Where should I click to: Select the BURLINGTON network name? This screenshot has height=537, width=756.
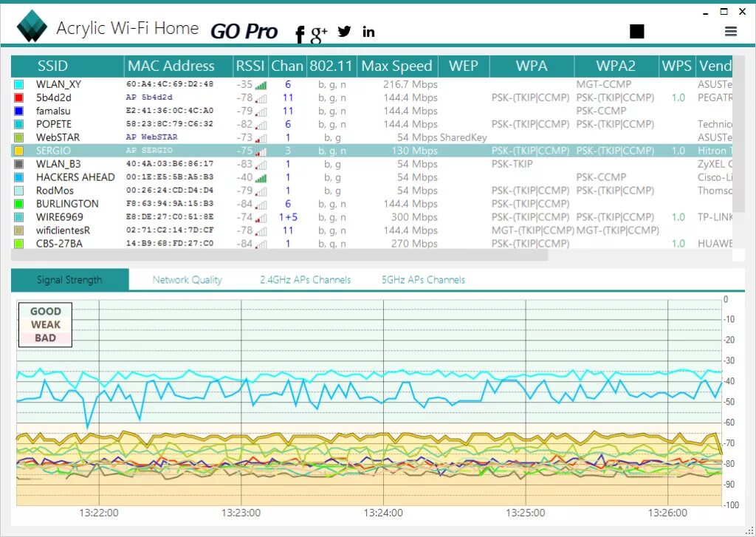pyautogui.click(x=67, y=204)
